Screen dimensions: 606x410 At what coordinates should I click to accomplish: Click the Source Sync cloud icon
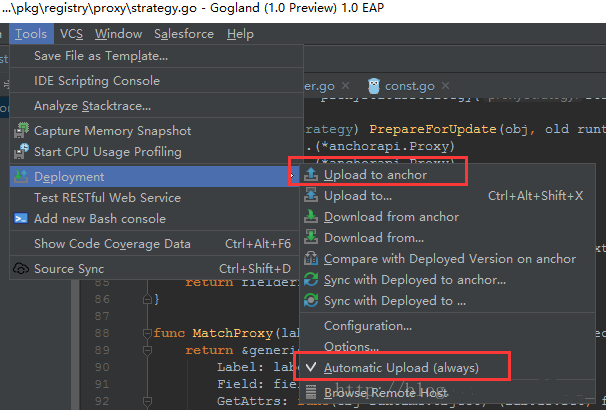[x=20, y=268]
